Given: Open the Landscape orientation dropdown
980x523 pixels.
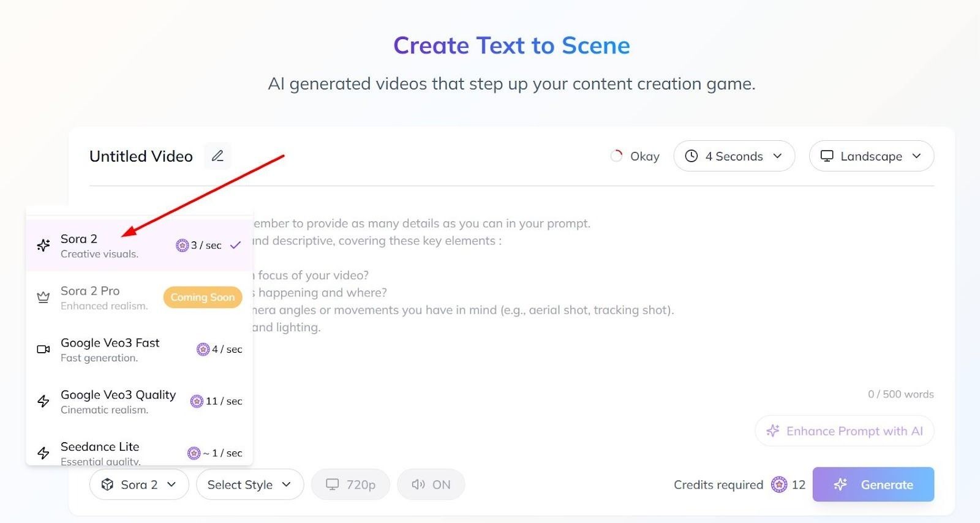Looking at the screenshot, I should pyautogui.click(x=872, y=156).
